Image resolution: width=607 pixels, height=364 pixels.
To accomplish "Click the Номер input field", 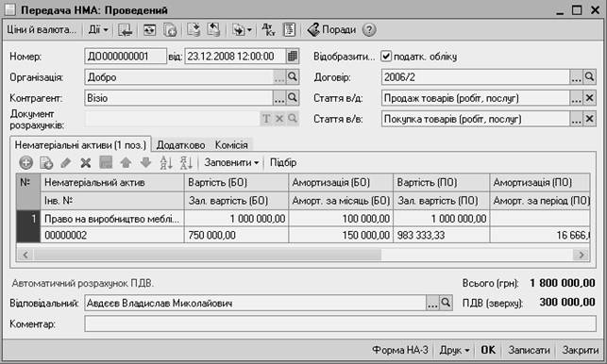I will 126,57.
